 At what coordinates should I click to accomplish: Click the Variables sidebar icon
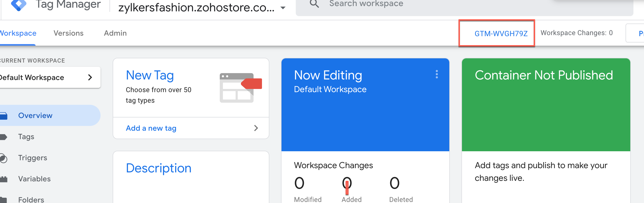coord(3,179)
